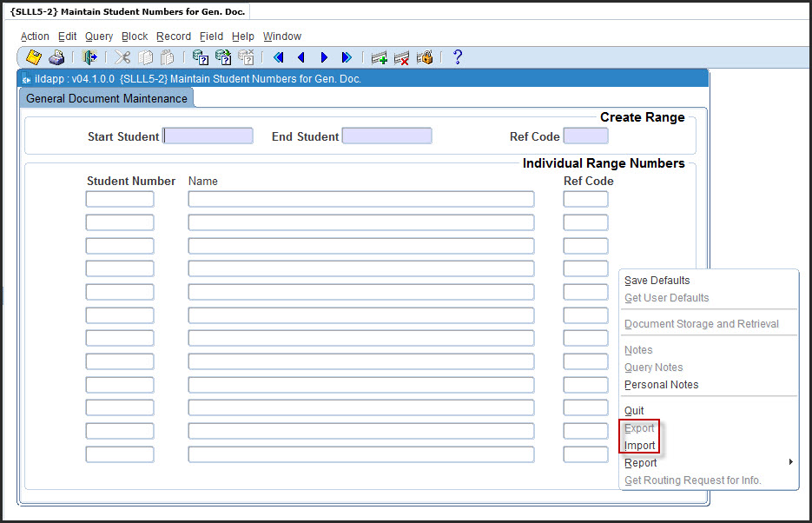
Task: Open the Block menu
Action: (x=135, y=36)
